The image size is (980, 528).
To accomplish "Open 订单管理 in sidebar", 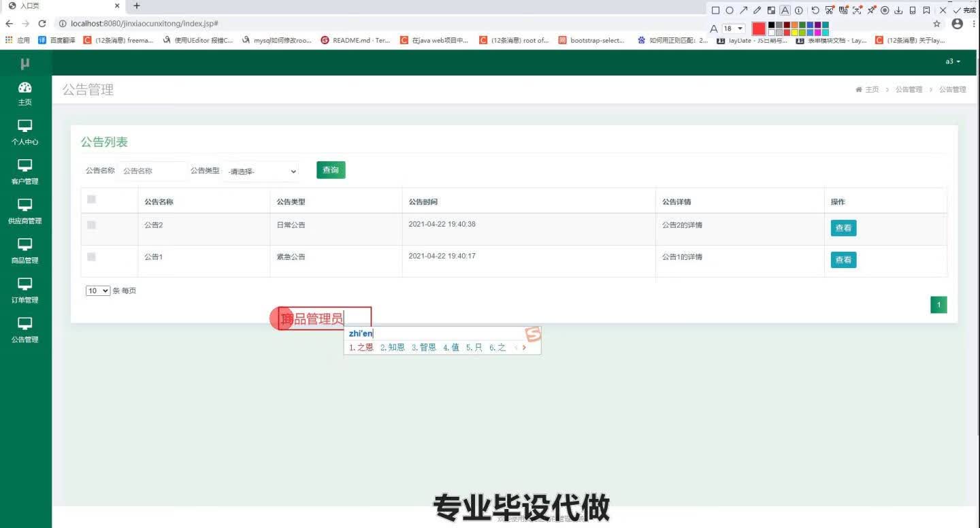I will click(25, 291).
